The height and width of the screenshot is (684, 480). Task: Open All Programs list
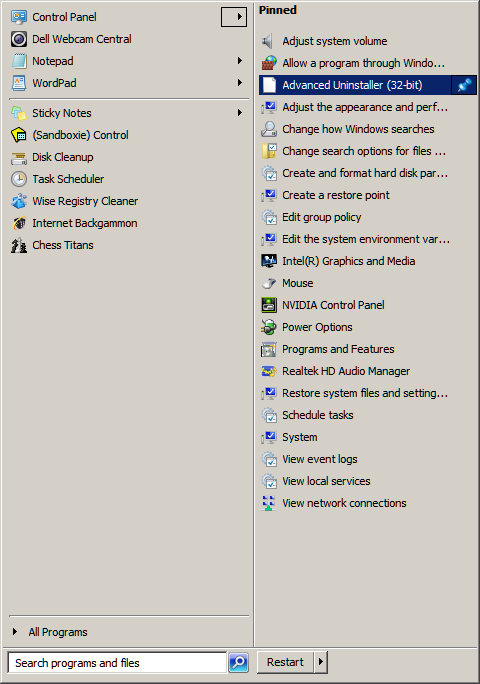click(x=58, y=632)
